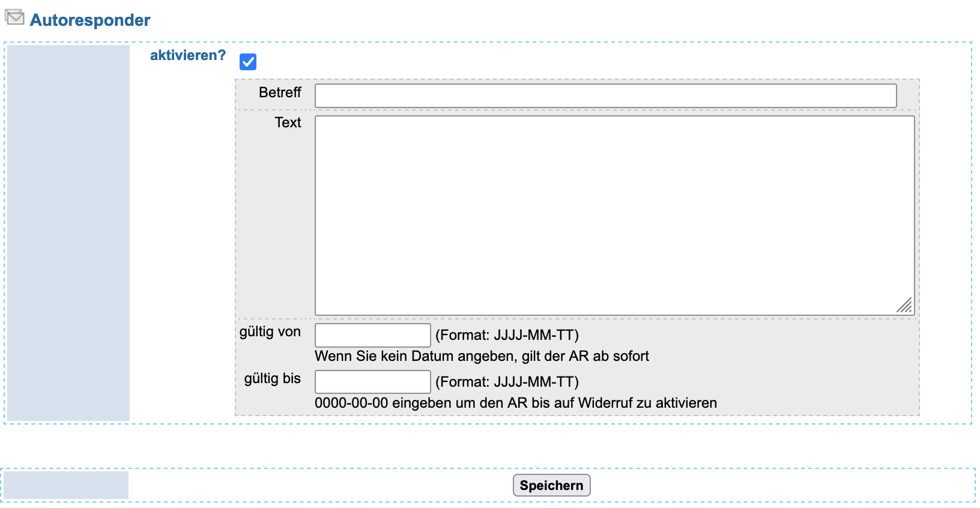This screenshot has height=508, width=980.
Task: Focus the Betreff subject field
Action: 606,96
